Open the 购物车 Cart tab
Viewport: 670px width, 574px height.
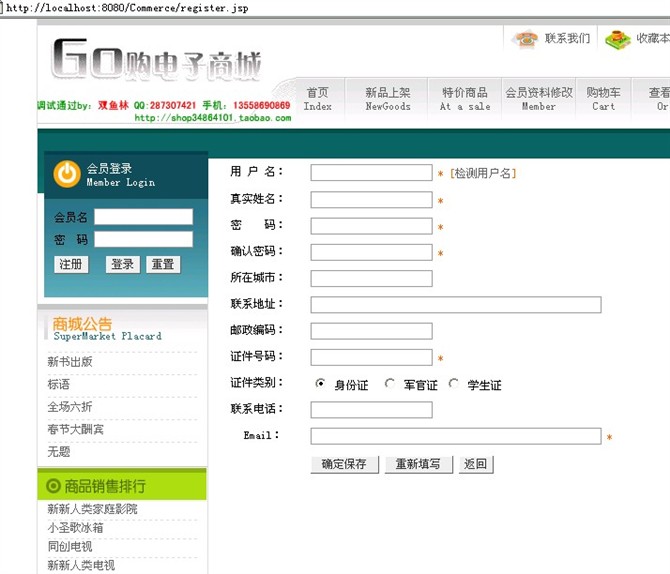pos(603,99)
